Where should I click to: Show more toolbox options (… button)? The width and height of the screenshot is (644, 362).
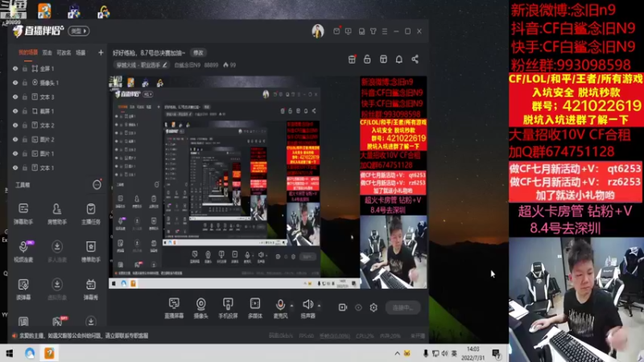click(x=97, y=185)
